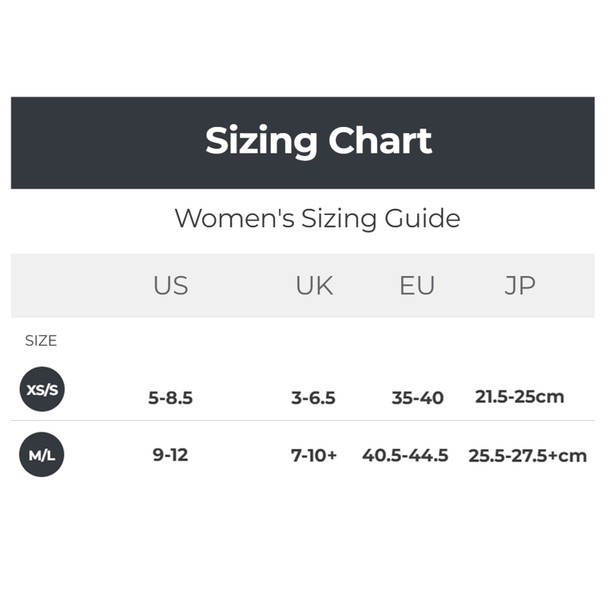Click the word Chart in the banner
Image resolution: width=608 pixels, height=608 pixels.
click(x=380, y=140)
